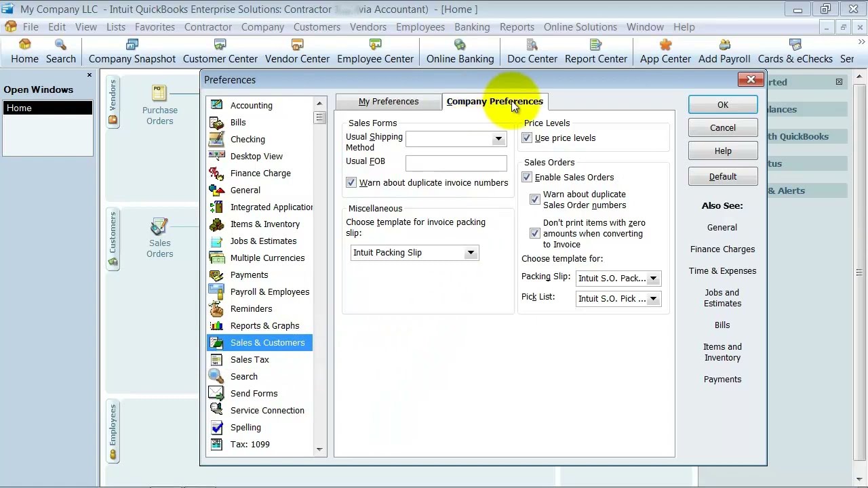Click up arrow of preferences list scrollbar
This screenshot has height=488, width=868.
coord(319,103)
